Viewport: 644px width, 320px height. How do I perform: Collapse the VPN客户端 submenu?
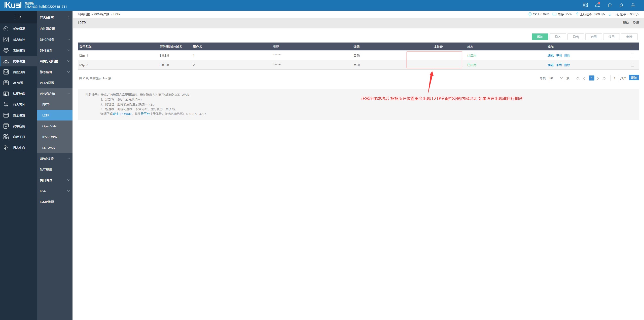[55, 94]
